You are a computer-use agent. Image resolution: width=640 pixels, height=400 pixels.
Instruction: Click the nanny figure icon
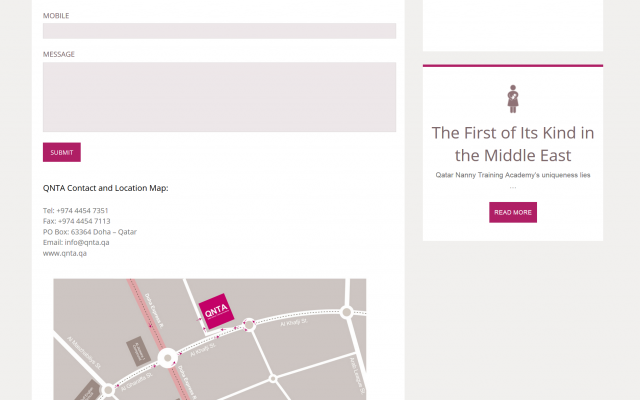[x=513, y=98]
